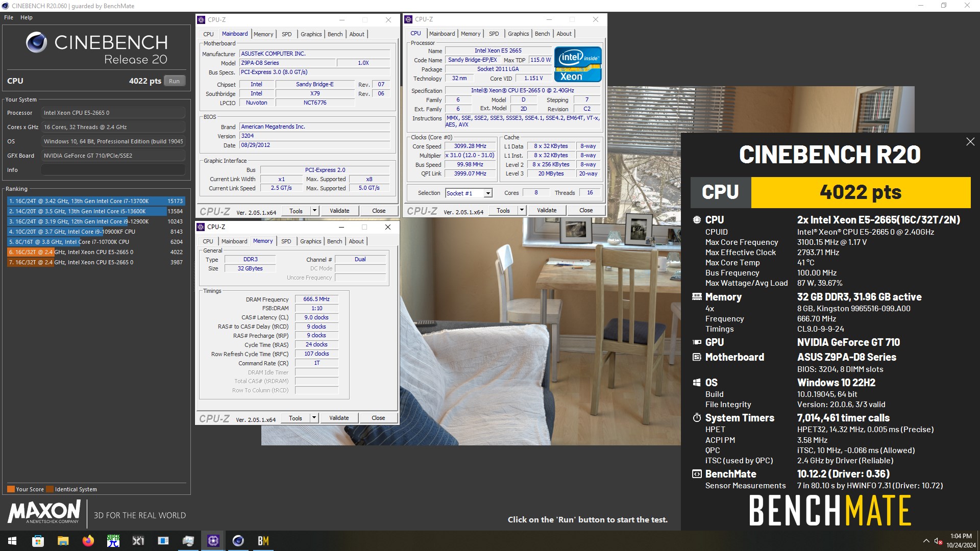Open the Bench tab in the Mainboard CPU-Z window

[x=335, y=34]
